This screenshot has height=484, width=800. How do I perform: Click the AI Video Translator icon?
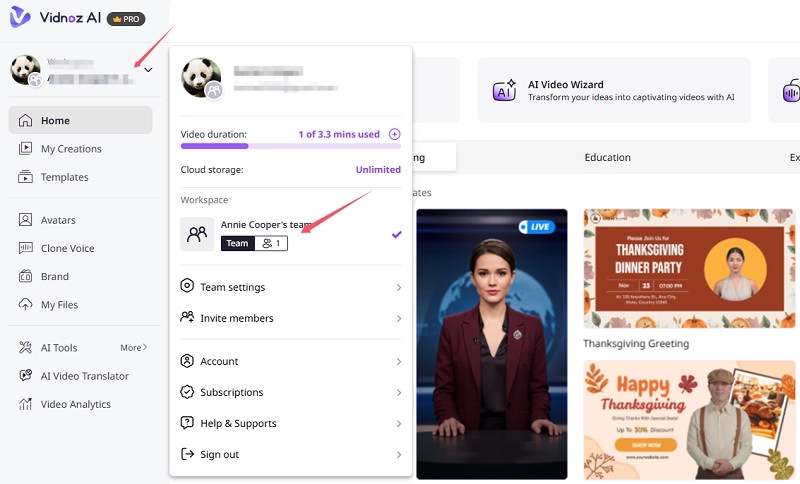tap(25, 375)
